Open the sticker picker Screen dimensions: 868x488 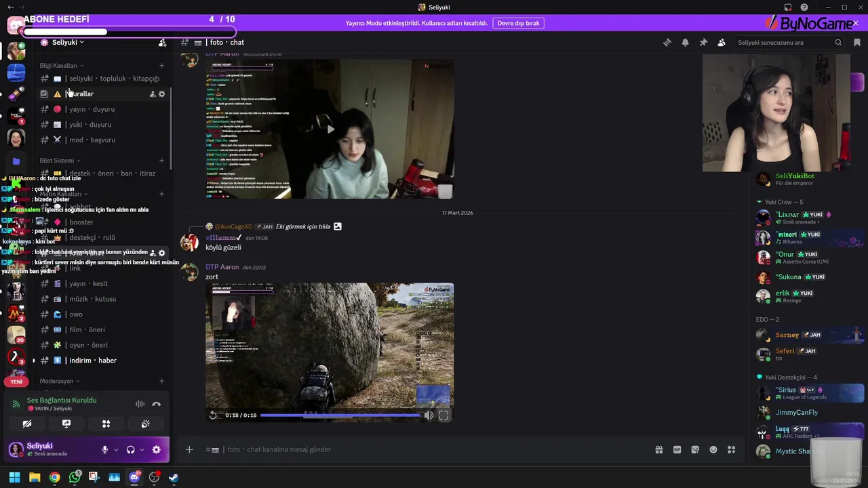[695, 449]
